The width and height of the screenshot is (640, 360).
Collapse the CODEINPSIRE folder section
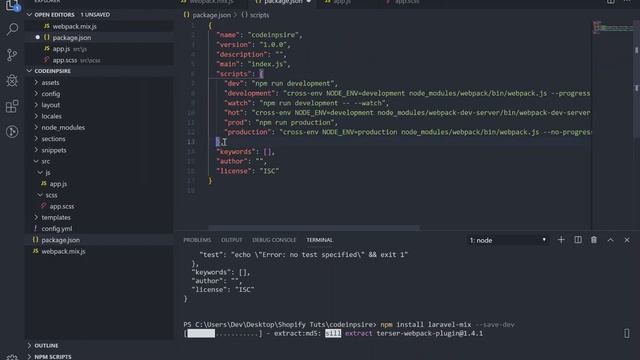click(98, 71)
